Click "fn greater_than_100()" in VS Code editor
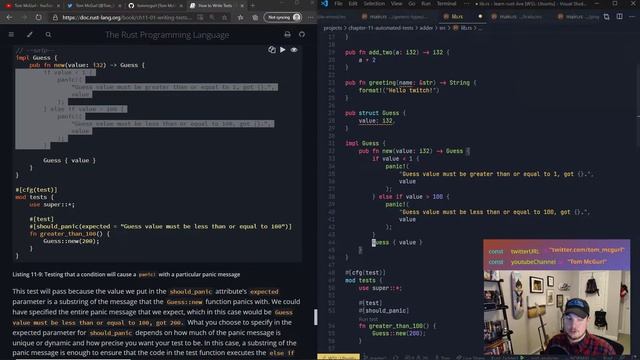Viewport: 640px width, 360px height. [394, 326]
